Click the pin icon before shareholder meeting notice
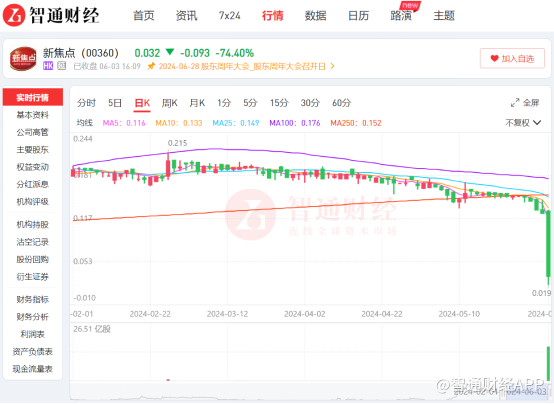Viewport: 554px width, 404px height. (151, 66)
